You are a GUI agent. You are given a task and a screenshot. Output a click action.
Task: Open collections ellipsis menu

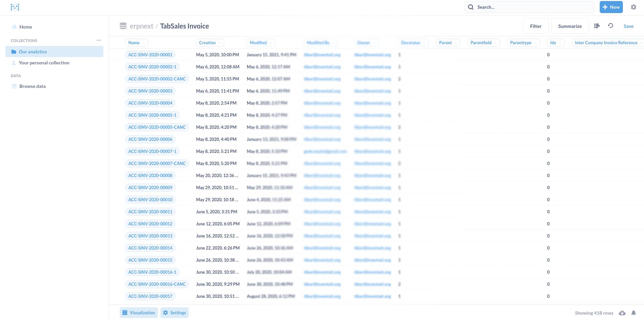tap(98, 40)
